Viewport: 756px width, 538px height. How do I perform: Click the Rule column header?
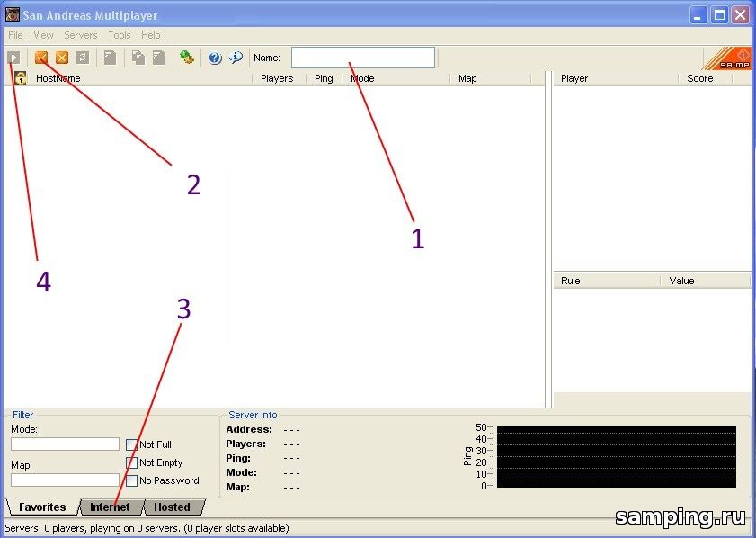(x=607, y=281)
